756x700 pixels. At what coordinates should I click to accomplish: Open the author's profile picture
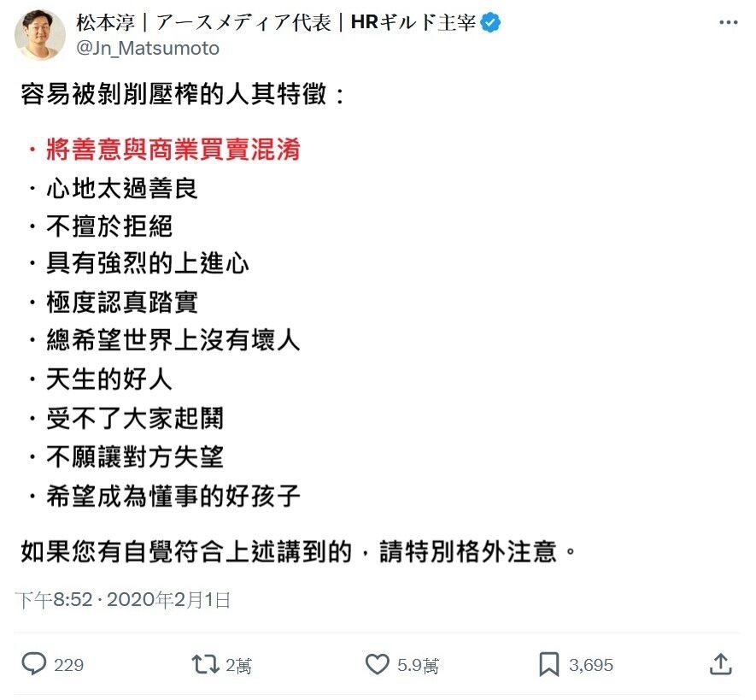coord(40,35)
